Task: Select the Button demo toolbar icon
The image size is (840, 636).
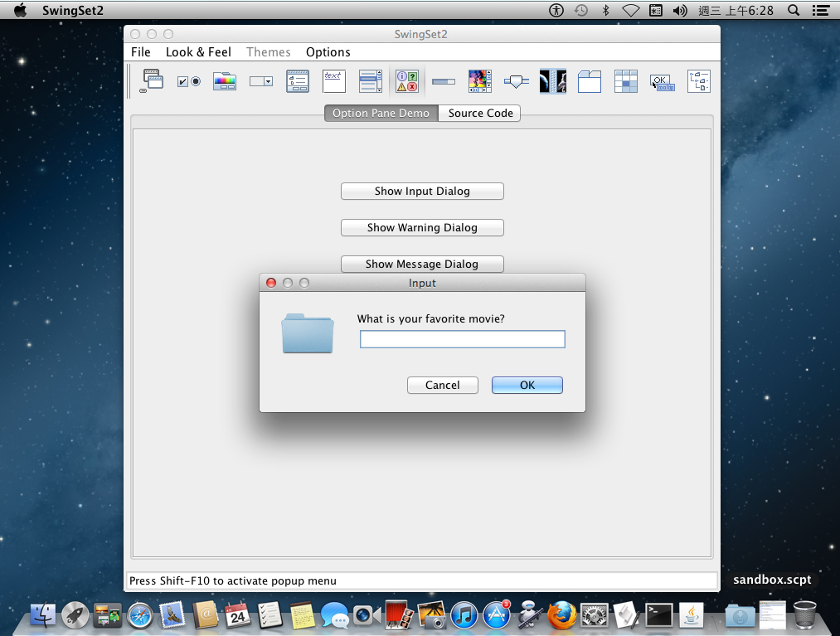Action: tap(188, 80)
